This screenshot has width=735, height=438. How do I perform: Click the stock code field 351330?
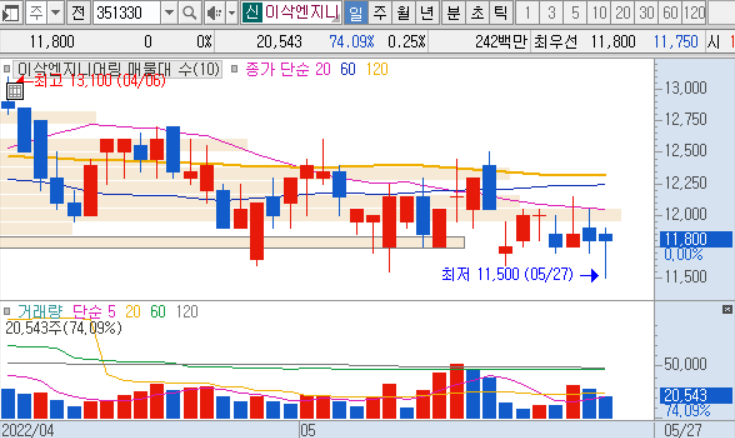(x=127, y=13)
